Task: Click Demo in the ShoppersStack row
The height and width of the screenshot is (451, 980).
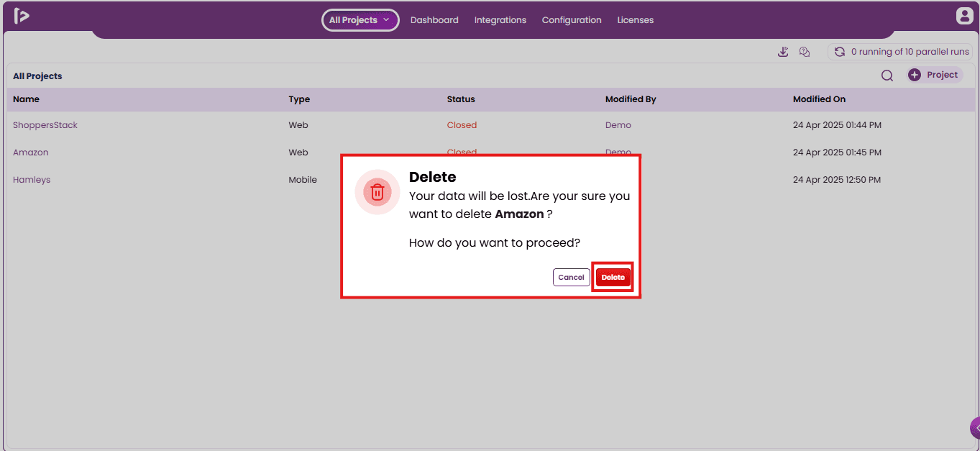Action: 618,125
